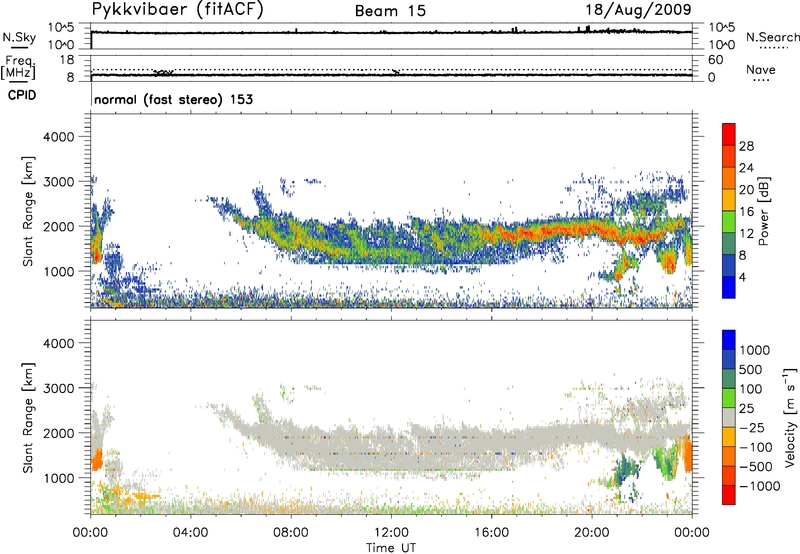Click the Velocity [m s-1] colorbar title
Image resolution: width=800 pixels, height=554 pixels.
[790, 417]
